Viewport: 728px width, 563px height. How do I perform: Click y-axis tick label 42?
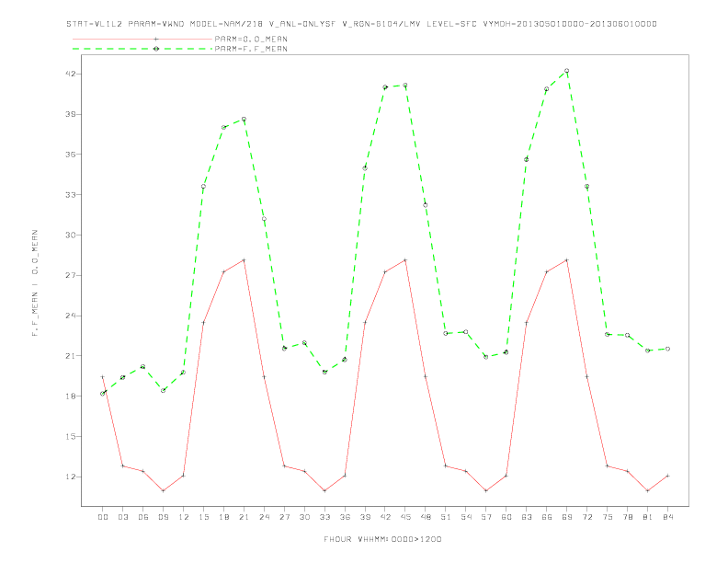click(70, 74)
